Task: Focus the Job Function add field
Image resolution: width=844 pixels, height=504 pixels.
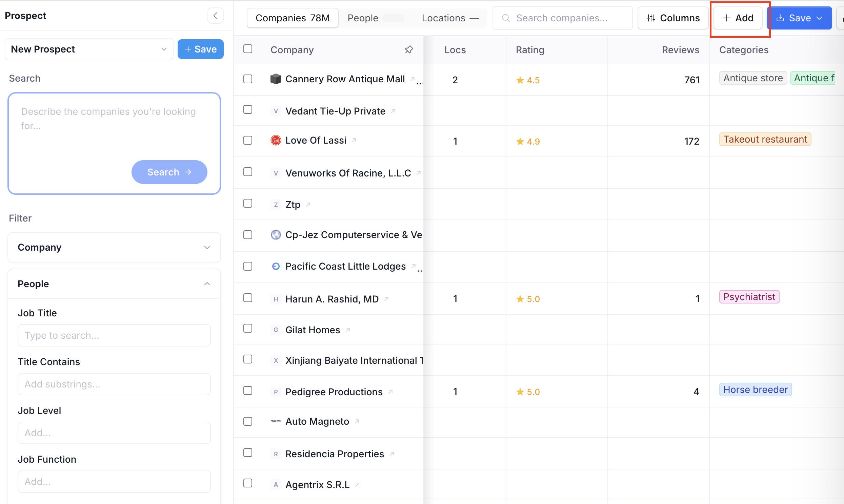Action: coord(114,481)
